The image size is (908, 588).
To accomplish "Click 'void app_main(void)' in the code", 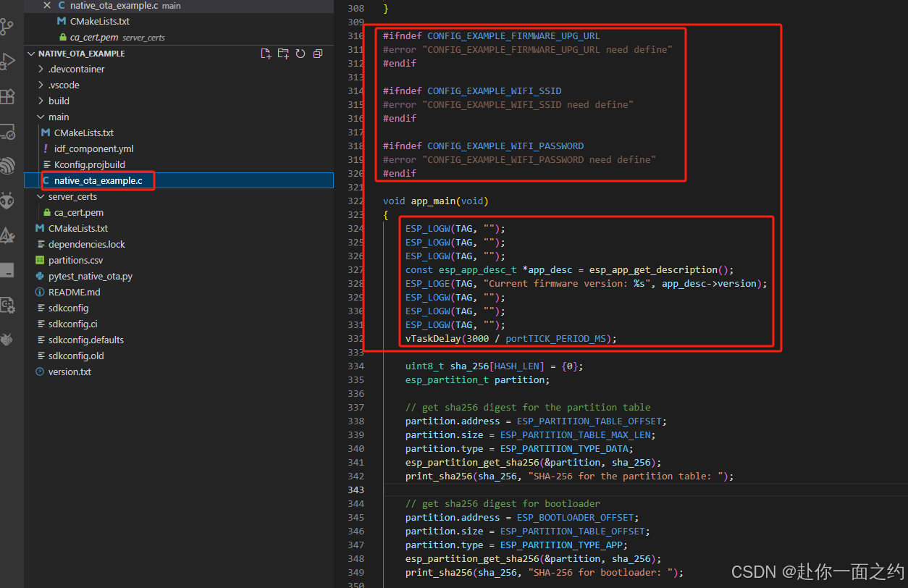I will point(436,201).
